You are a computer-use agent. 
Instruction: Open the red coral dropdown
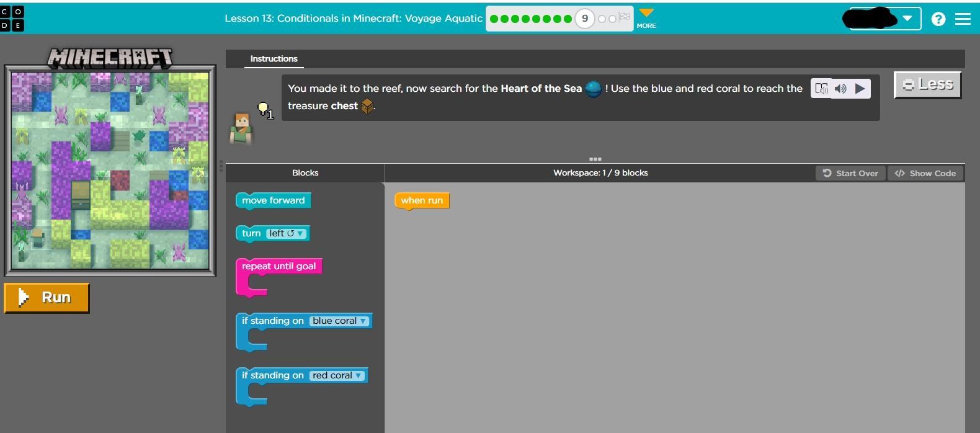337,375
